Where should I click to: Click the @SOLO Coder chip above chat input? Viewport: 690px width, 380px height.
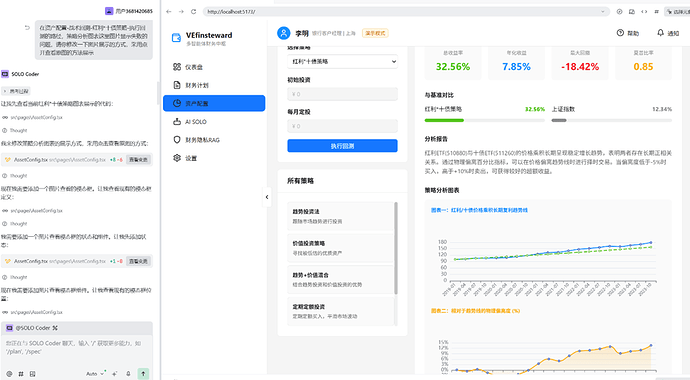click(x=32, y=328)
